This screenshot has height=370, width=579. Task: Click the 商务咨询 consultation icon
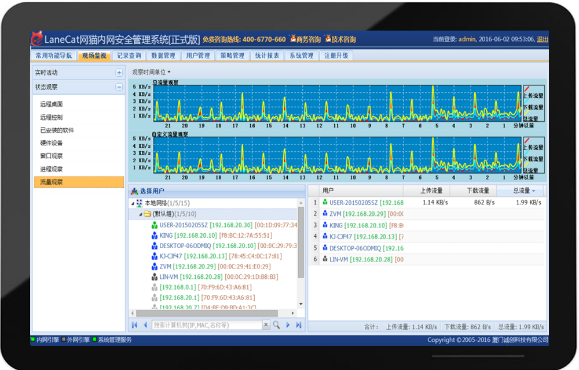click(293, 38)
